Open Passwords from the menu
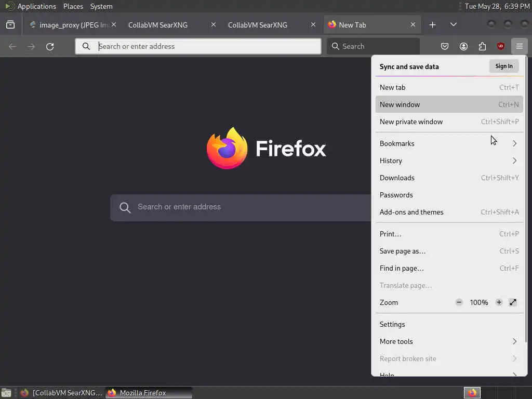 coord(449,195)
